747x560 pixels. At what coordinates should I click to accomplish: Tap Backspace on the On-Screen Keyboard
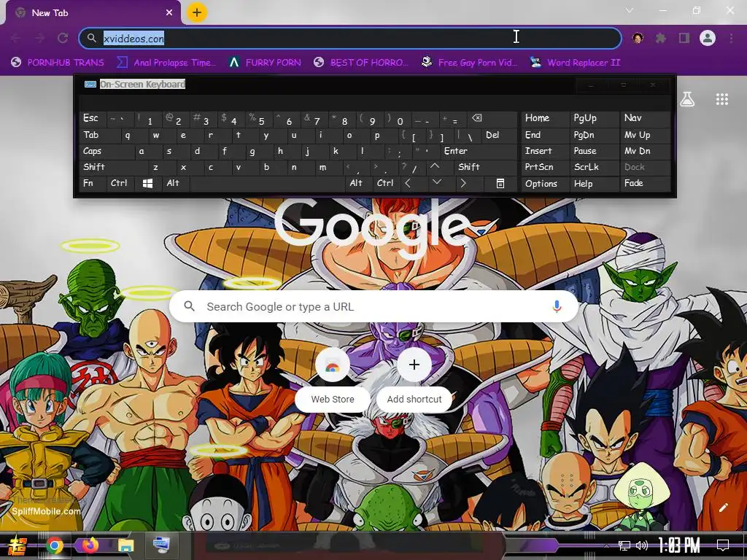492,119
